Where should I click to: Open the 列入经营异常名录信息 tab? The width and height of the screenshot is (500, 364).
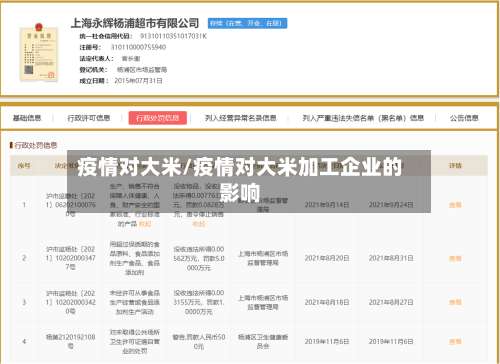[x=241, y=118]
